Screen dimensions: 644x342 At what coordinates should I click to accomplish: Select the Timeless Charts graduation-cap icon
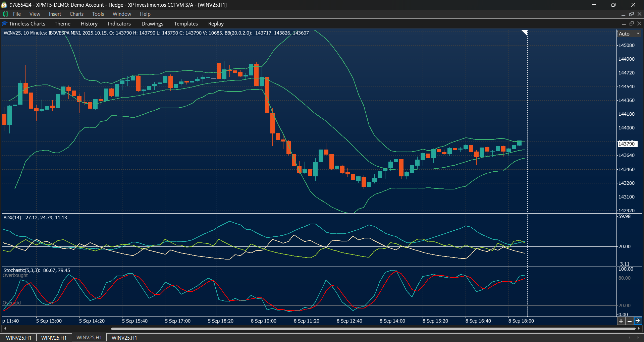(x=4, y=23)
